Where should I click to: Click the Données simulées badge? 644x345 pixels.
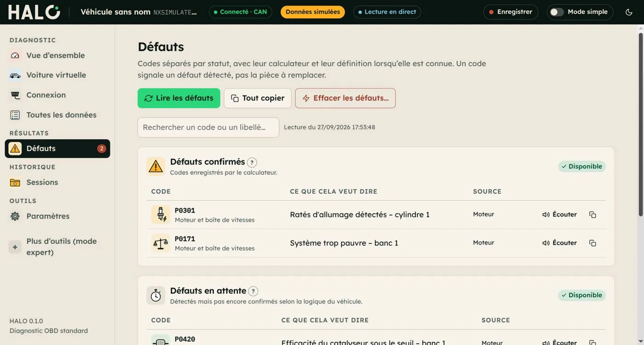pos(313,12)
